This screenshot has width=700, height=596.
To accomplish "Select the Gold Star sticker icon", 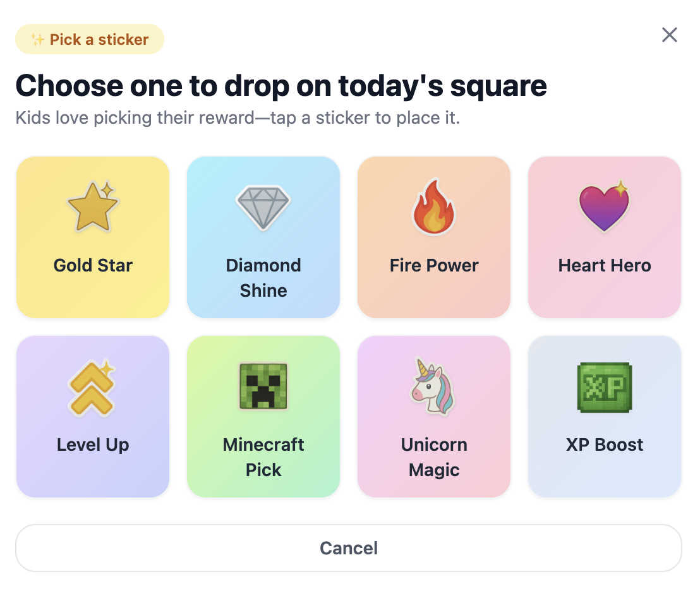I will pyautogui.click(x=92, y=204).
